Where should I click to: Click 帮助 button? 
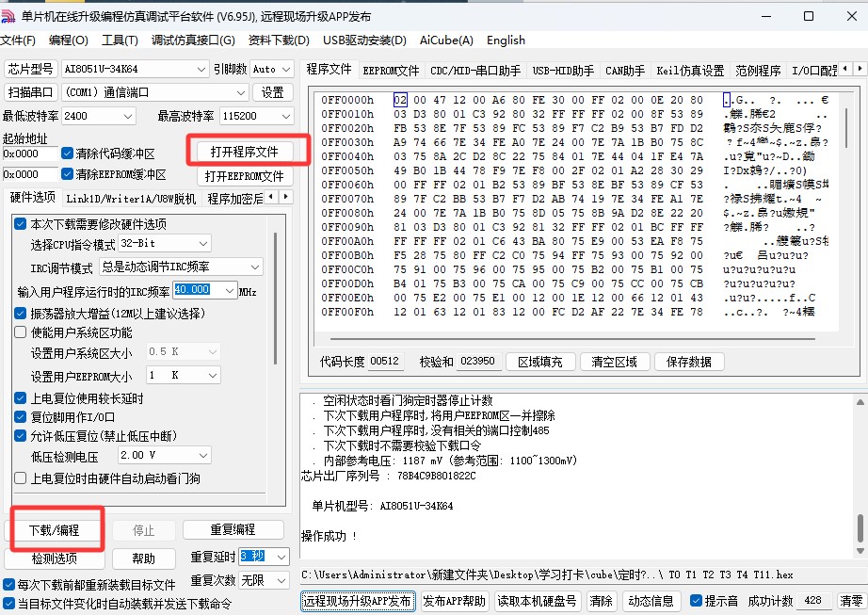coord(144,558)
